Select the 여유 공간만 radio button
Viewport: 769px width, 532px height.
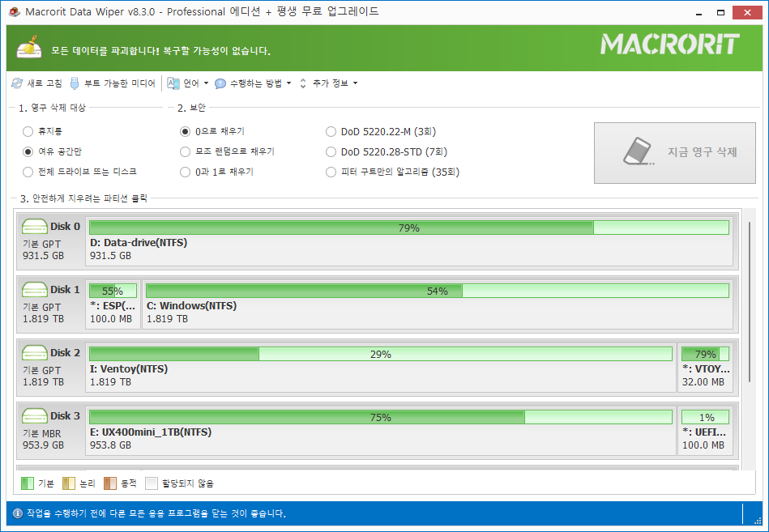(28, 152)
